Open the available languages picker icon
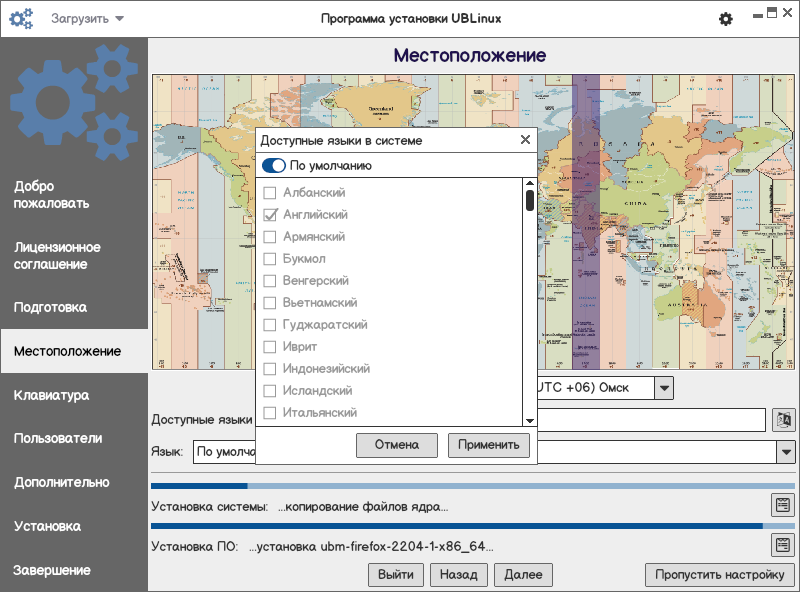The height and width of the screenshot is (592, 800). tap(783, 420)
